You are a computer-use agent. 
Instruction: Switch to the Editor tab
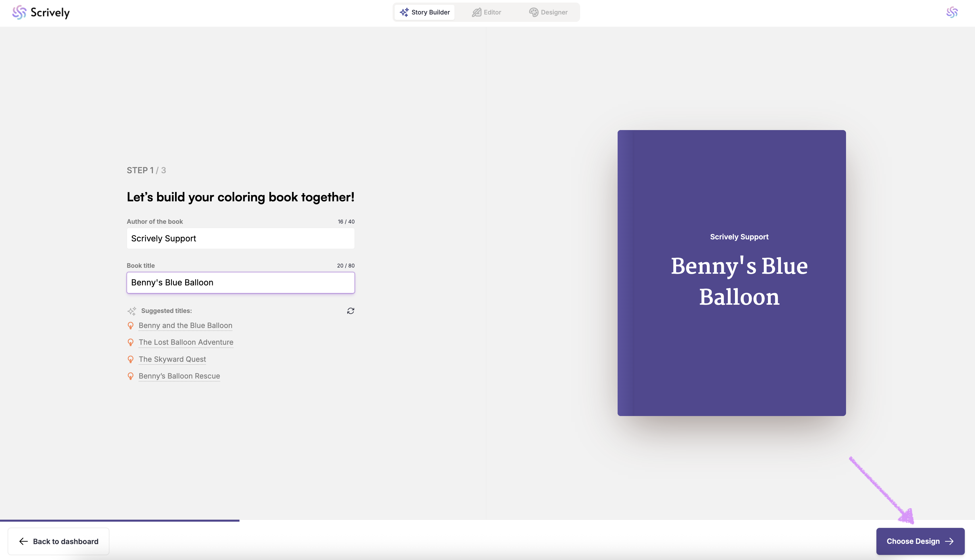(487, 12)
